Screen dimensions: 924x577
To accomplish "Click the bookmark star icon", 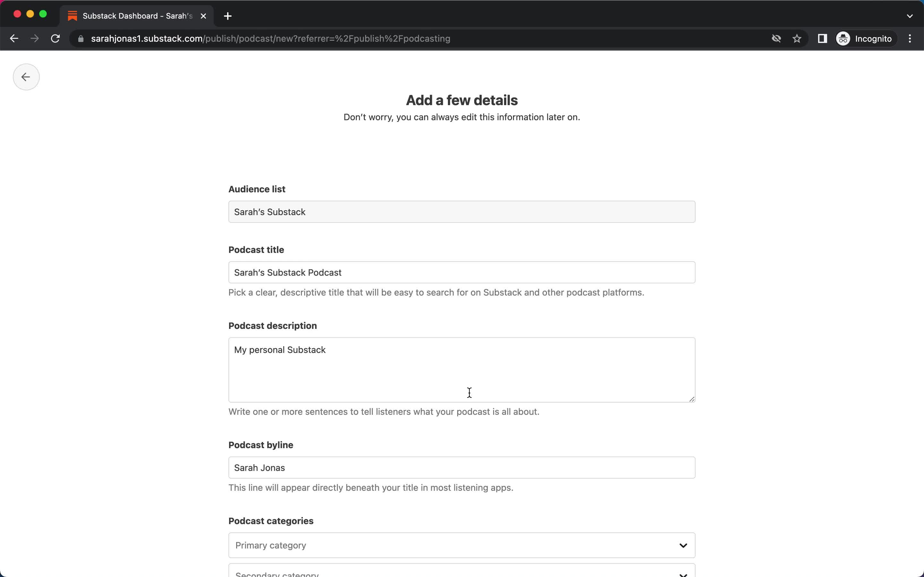I will [x=798, y=38].
